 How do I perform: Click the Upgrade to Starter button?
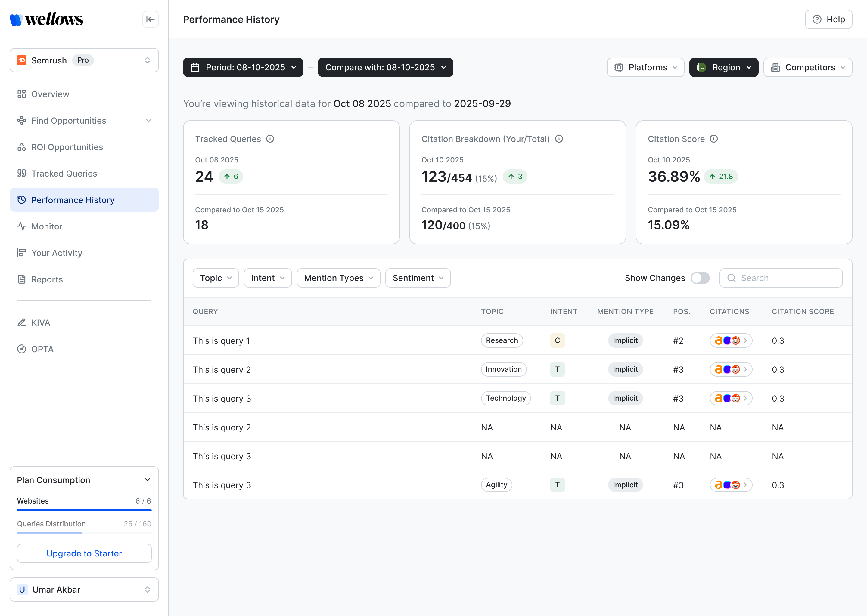tap(84, 553)
